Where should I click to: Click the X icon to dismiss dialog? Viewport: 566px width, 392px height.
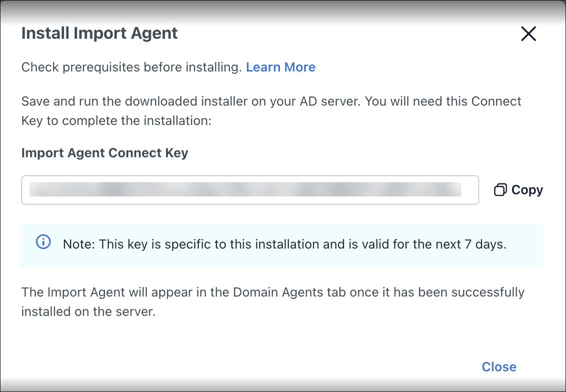click(x=528, y=34)
